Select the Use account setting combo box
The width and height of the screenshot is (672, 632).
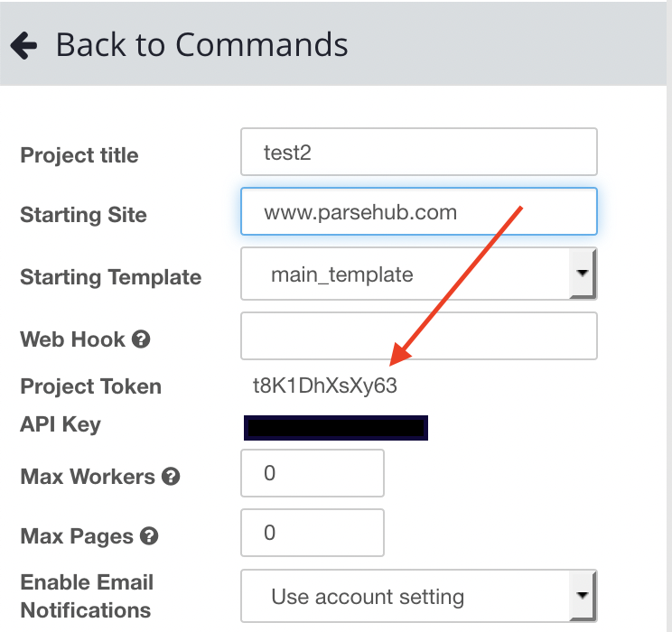tap(419, 596)
